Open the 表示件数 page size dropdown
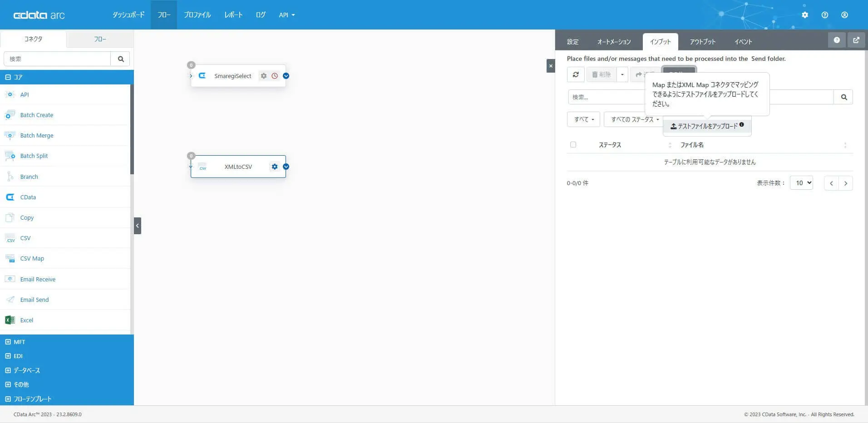The width and height of the screenshot is (868, 423). pos(801,183)
